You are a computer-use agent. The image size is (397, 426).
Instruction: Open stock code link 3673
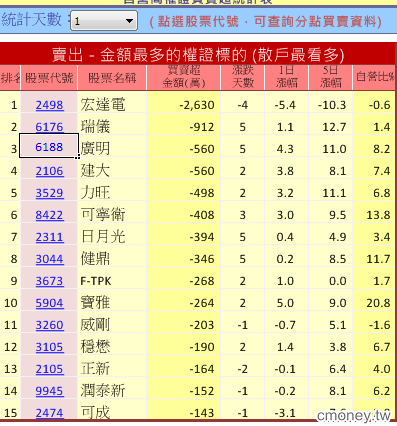[x=49, y=281]
